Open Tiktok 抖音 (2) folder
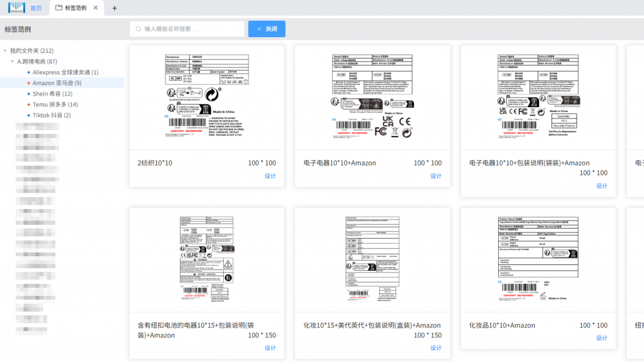This screenshot has width=644, height=362. pyautogui.click(x=52, y=115)
